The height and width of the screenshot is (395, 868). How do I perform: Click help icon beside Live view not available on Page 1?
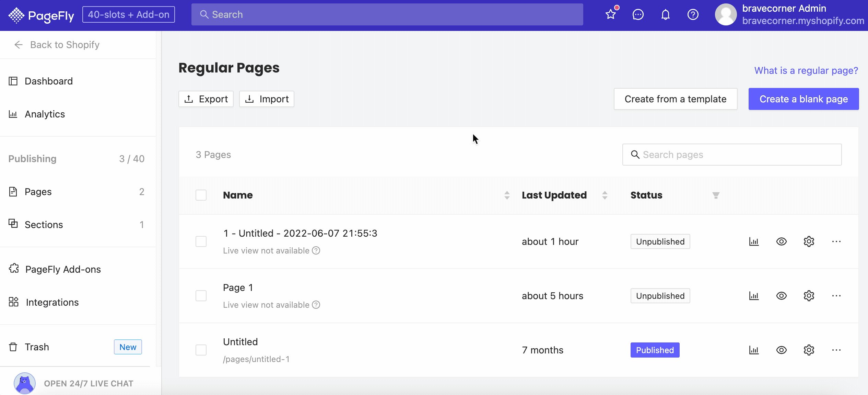[316, 305]
